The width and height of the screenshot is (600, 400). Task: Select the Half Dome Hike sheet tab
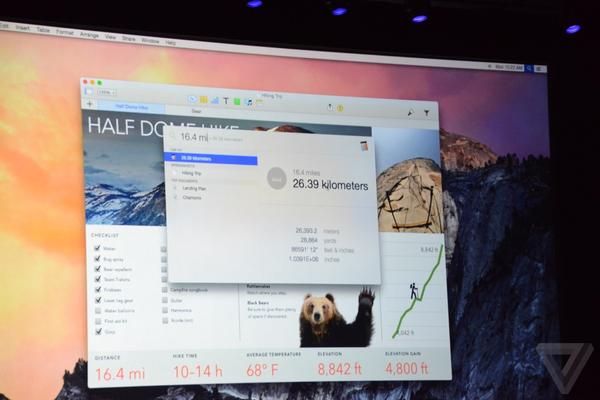point(131,107)
